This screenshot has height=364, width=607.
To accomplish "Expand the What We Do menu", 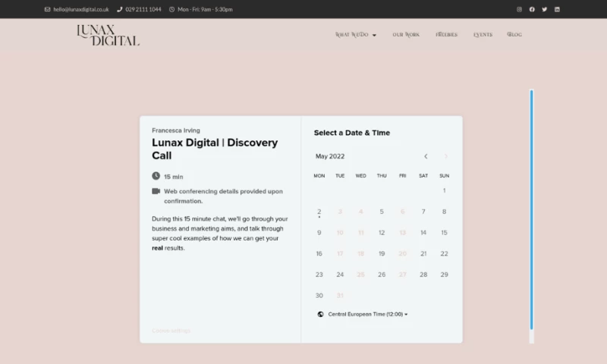I will pos(356,34).
